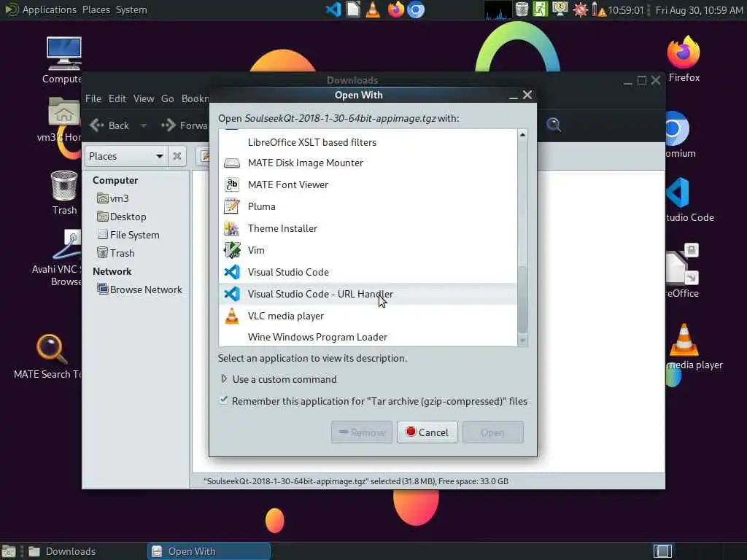
Task: Pick the Pluma text editor icon
Action: (232, 206)
